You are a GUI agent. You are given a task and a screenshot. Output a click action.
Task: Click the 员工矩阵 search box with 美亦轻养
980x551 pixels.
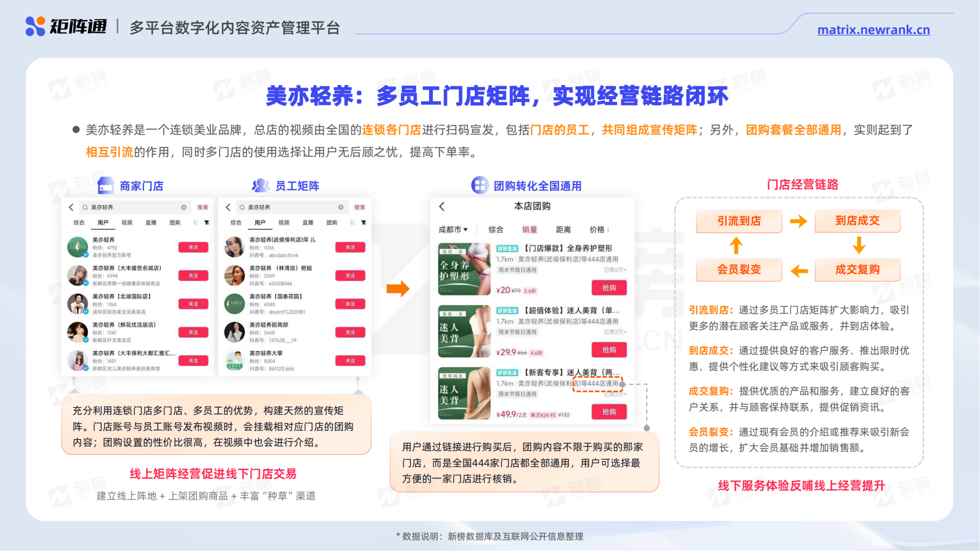[291, 207]
